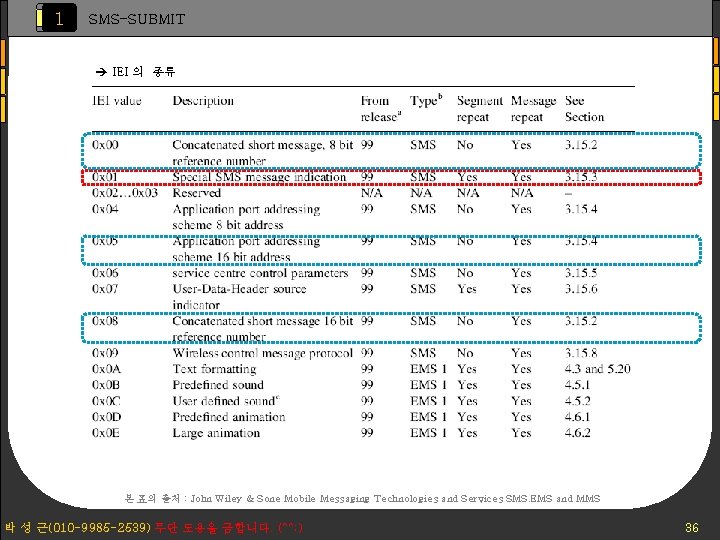Select the phone number 010-9985-2539 in the footer

99,527
